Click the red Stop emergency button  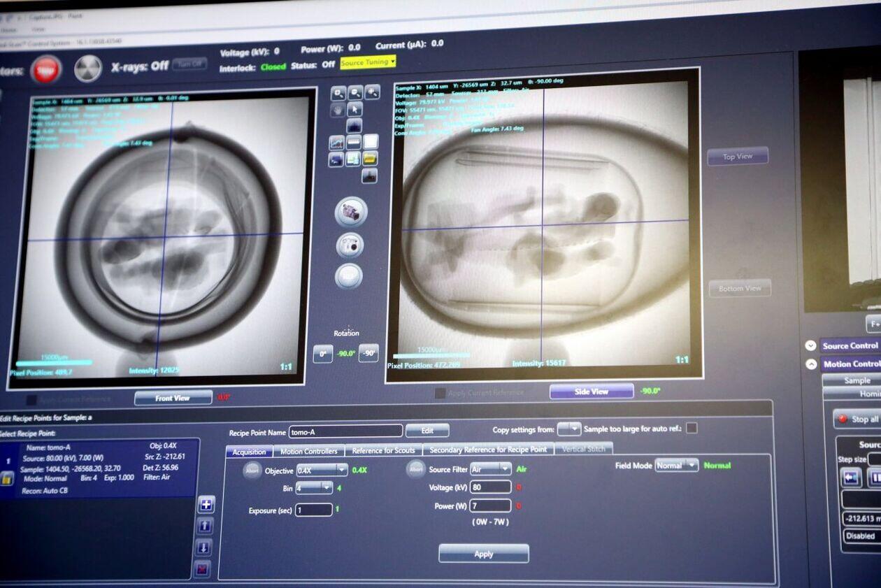click(46, 70)
